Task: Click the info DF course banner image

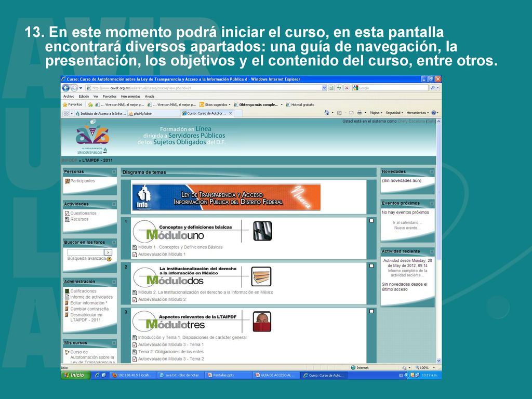Action: 226,197
